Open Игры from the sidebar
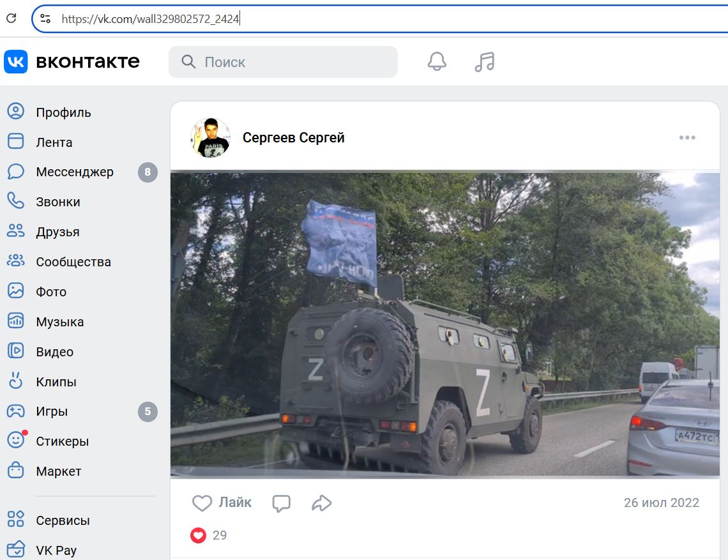The width and height of the screenshot is (728, 560). point(52,412)
